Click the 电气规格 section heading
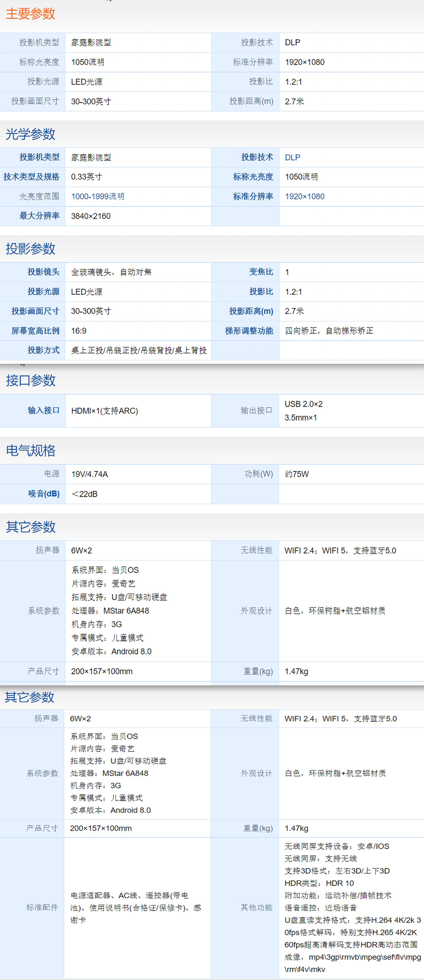The width and height of the screenshot is (424, 980). (x=31, y=451)
